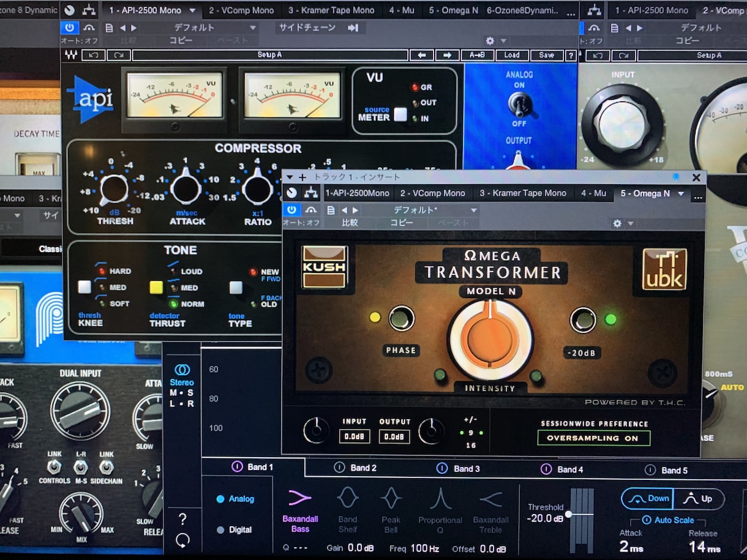
Task: Toggle Band 1 power button
Action: tap(237, 467)
